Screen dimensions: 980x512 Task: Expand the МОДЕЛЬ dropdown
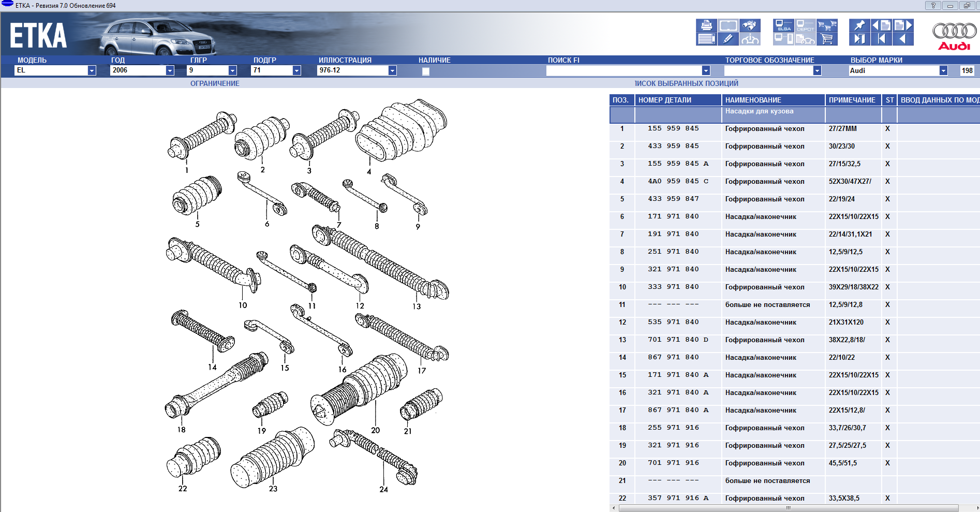[x=92, y=71]
